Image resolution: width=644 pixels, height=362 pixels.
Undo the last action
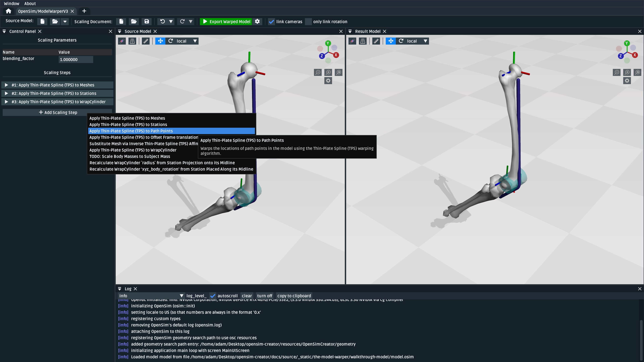pos(163,21)
